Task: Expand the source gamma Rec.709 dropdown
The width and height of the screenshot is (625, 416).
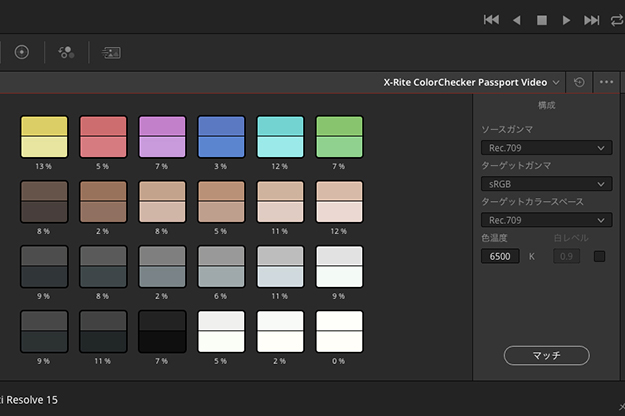Action: (545, 148)
